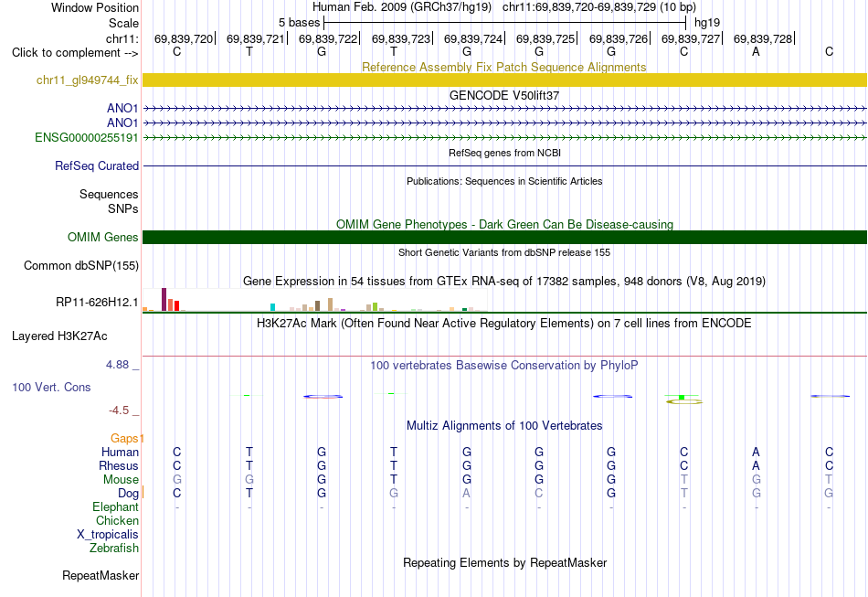Click the ENSG00000255191 green arrow line
The width and height of the screenshot is (868, 597).
[x=505, y=137]
